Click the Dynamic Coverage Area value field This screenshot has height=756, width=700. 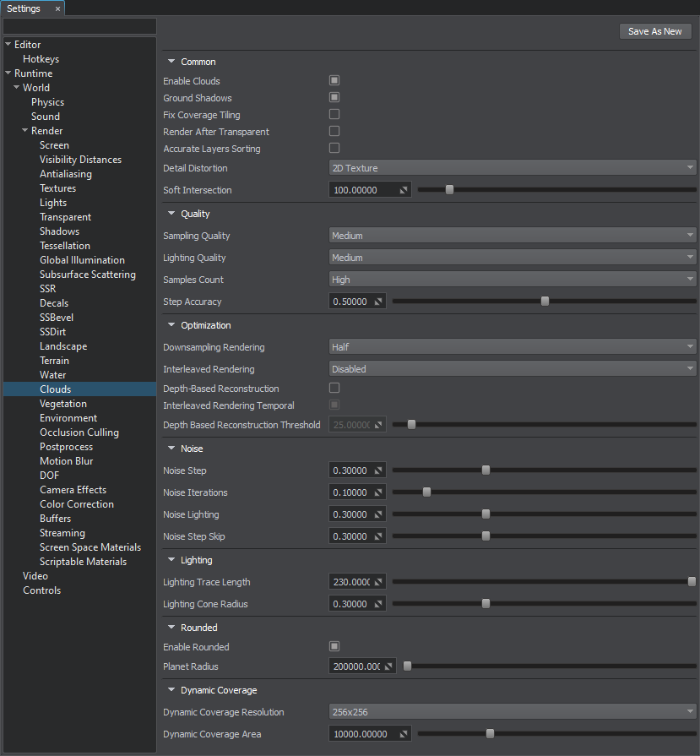point(370,734)
